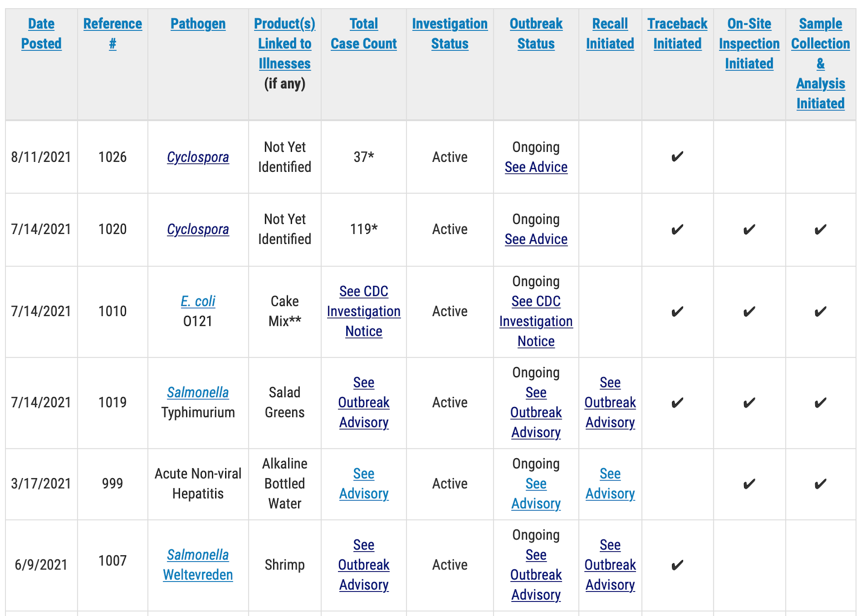Image resolution: width=861 pixels, height=616 pixels.
Task: Open Salmonella Weltevreden pathogen link
Action: point(198,565)
